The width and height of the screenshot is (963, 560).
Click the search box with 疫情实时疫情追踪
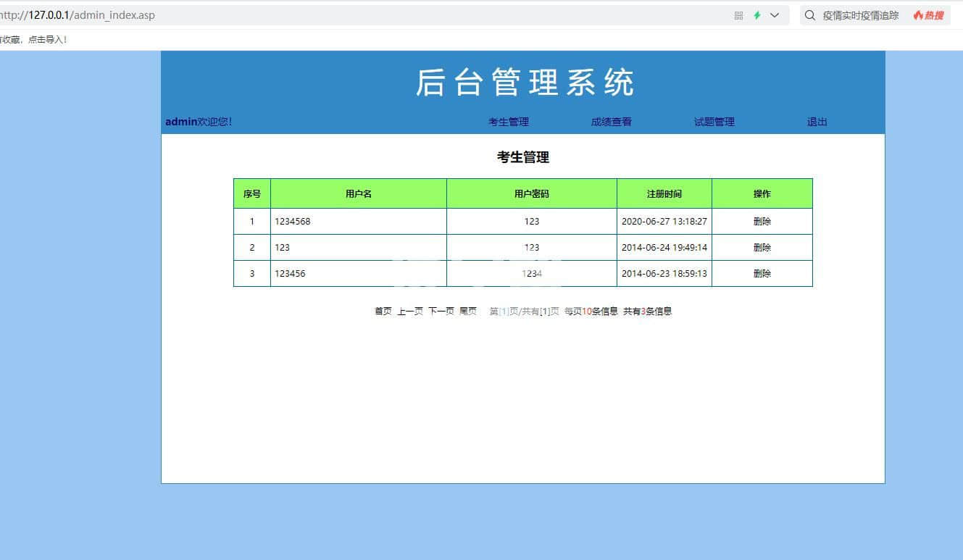pyautogui.click(x=860, y=15)
